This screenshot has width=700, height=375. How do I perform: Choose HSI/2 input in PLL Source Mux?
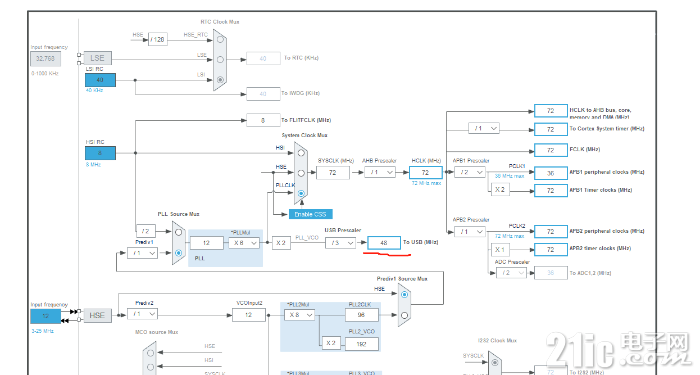[178, 232]
